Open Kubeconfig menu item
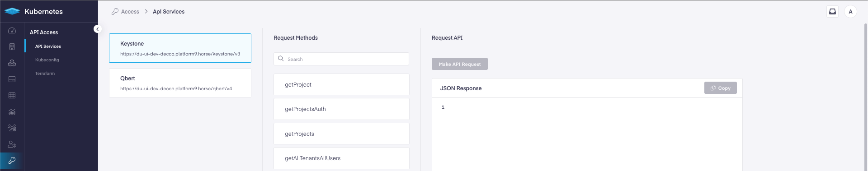Image resolution: width=868 pixels, height=171 pixels. (x=47, y=60)
